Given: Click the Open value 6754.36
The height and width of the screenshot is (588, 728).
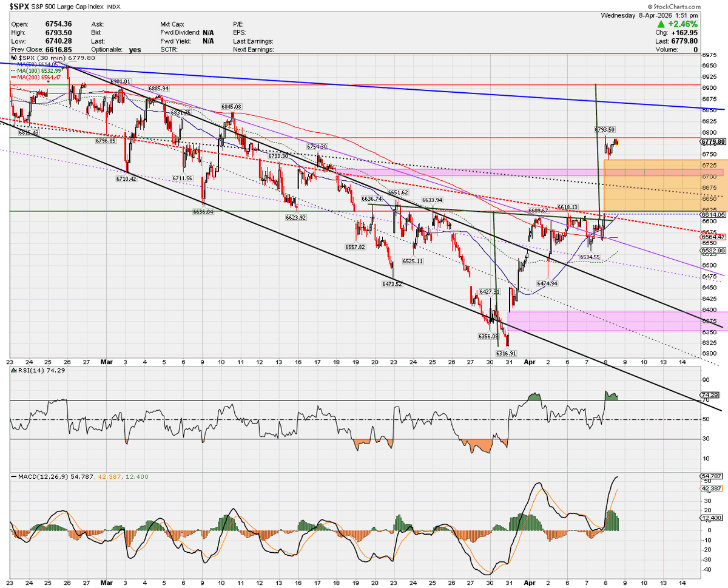Looking at the screenshot, I should click(58, 24).
